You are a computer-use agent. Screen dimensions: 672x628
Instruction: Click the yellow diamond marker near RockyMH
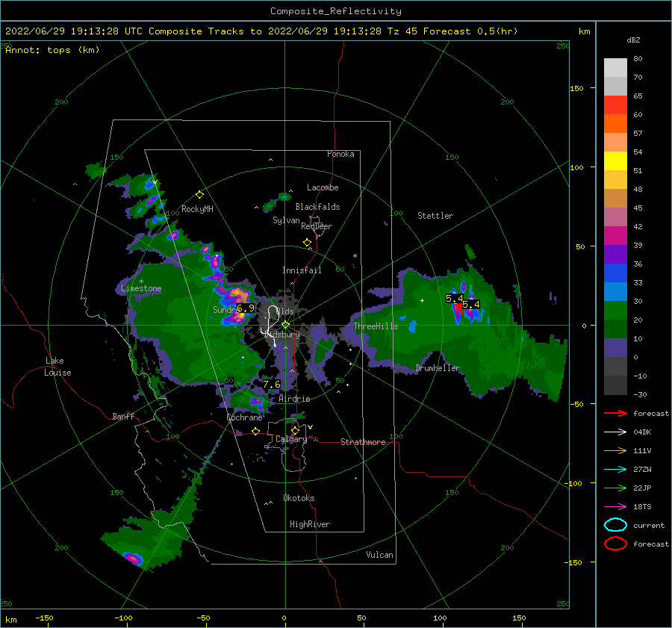click(199, 195)
